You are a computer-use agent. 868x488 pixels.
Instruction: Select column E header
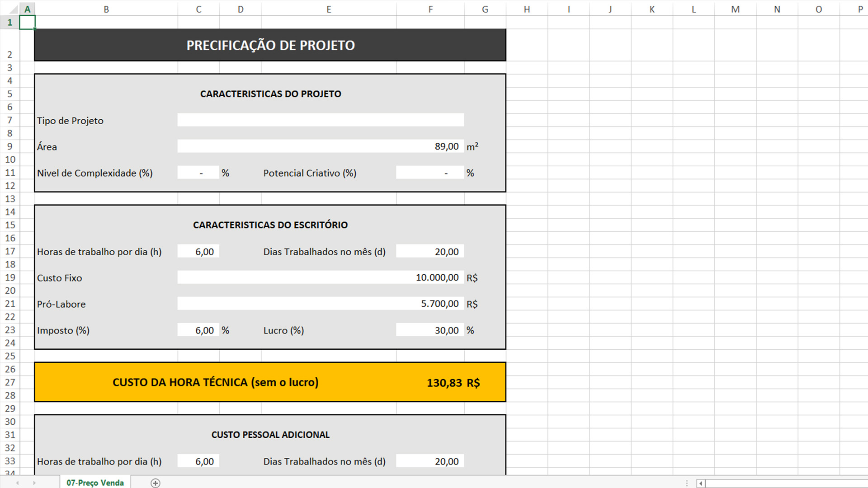(329, 9)
